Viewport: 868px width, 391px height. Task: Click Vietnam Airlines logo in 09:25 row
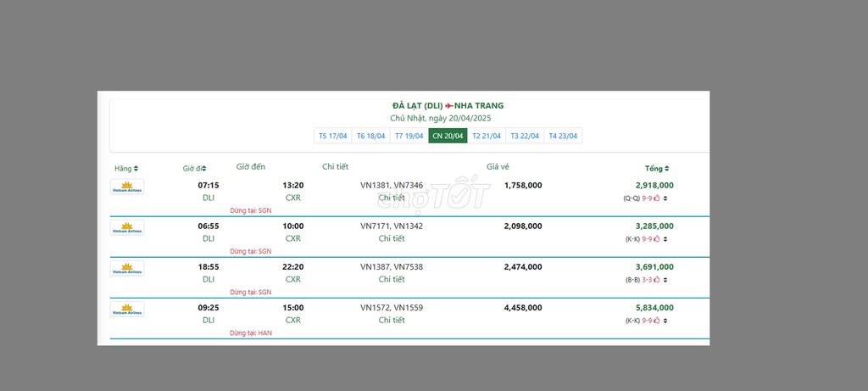[x=127, y=309]
